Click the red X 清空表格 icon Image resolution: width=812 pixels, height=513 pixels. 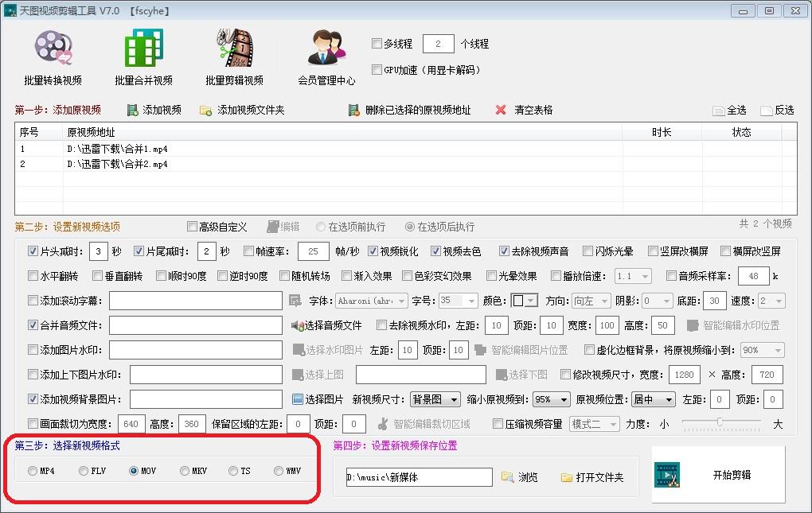(x=500, y=110)
